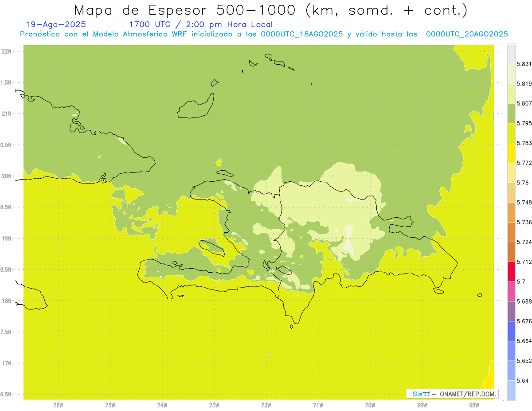Click the 76W longitude label
The image size is (532, 411).
coord(58,405)
